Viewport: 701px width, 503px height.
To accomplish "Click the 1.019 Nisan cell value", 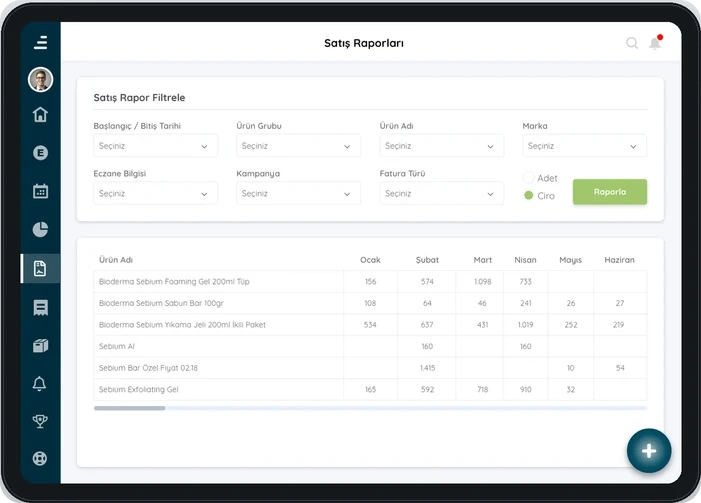I will (525, 325).
